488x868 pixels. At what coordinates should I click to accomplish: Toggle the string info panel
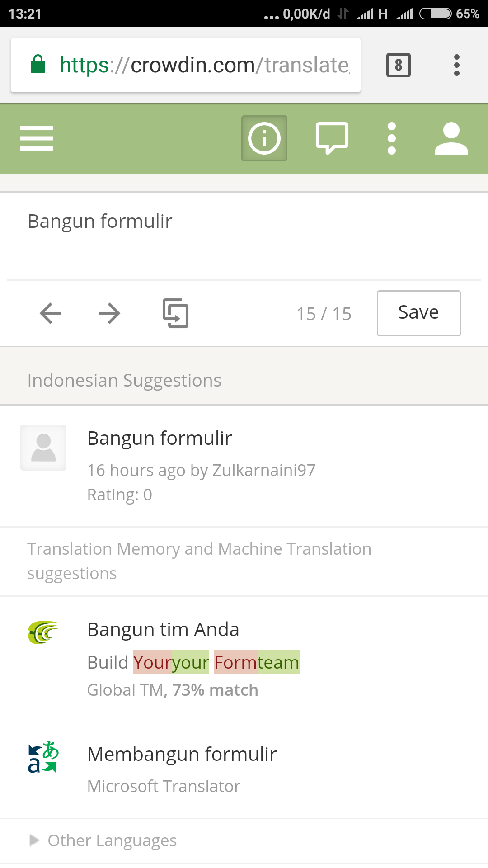coord(264,138)
